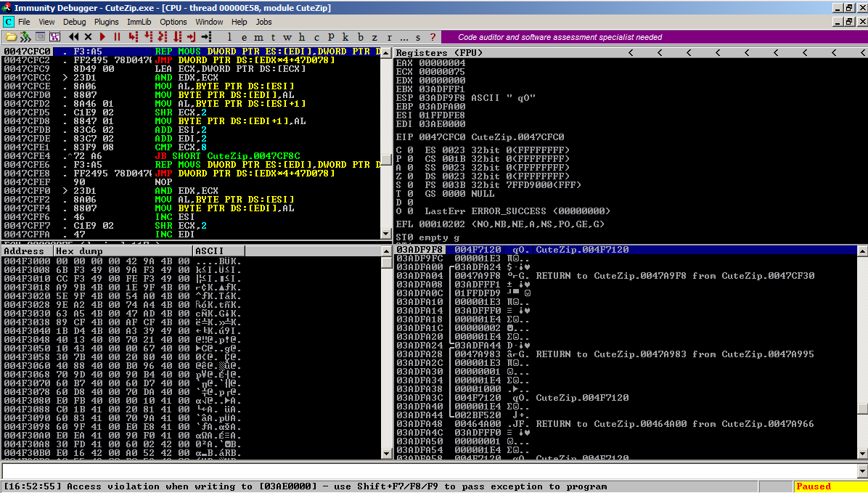This screenshot has height=493, width=868.
Task: Open Memory map using 'm' toolbar button
Action: click(x=258, y=36)
